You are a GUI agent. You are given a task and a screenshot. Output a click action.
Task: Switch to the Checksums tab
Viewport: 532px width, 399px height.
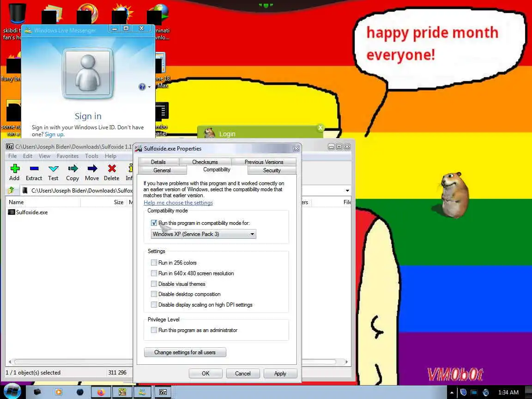point(205,162)
